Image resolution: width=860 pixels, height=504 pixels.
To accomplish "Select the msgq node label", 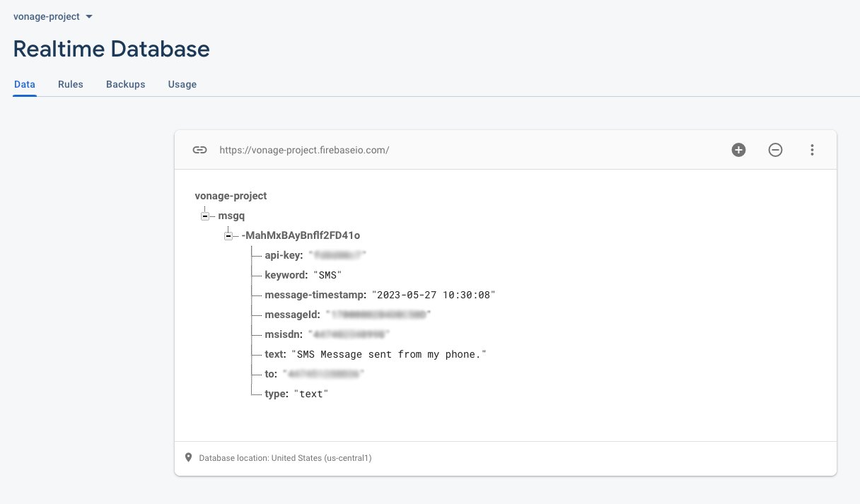I will pos(231,216).
